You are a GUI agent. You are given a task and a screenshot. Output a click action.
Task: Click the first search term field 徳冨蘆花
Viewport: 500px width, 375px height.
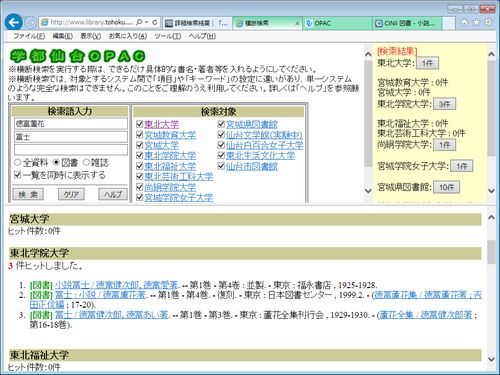[71, 124]
